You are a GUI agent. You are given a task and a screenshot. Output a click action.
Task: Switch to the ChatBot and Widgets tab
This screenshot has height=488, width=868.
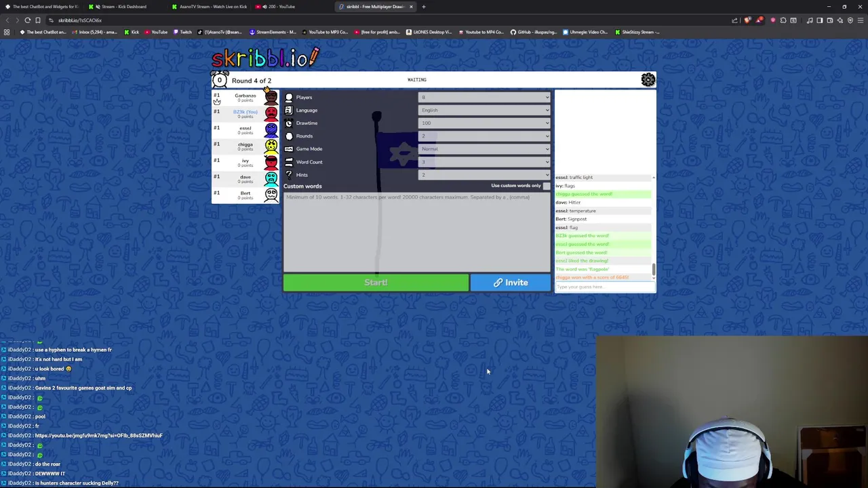pos(42,7)
